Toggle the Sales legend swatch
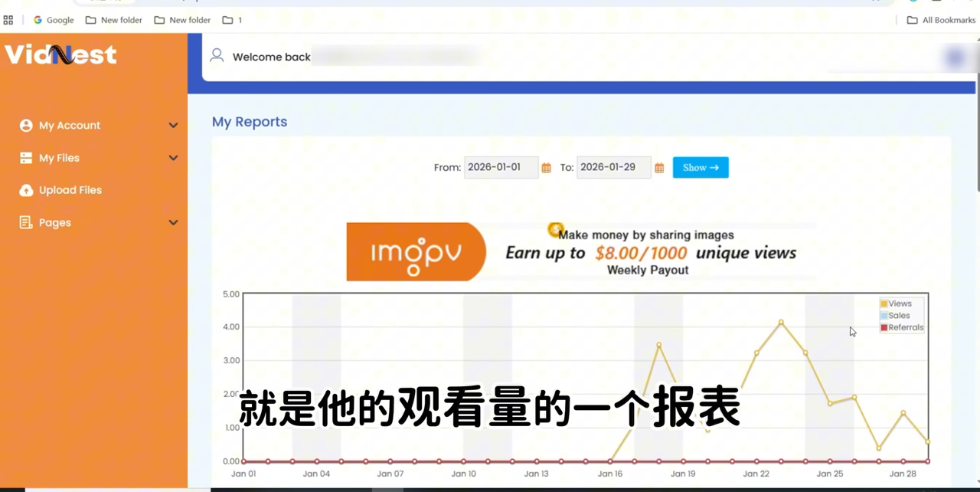 tap(884, 316)
